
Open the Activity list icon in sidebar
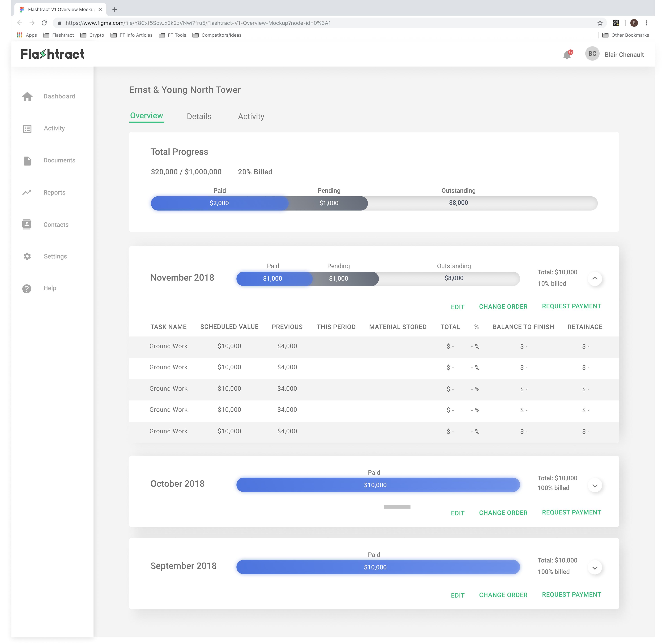(x=27, y=129)
